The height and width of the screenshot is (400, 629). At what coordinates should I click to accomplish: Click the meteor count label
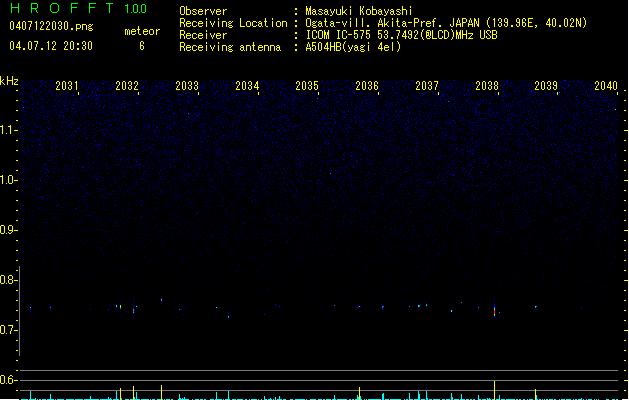[142, 31]
